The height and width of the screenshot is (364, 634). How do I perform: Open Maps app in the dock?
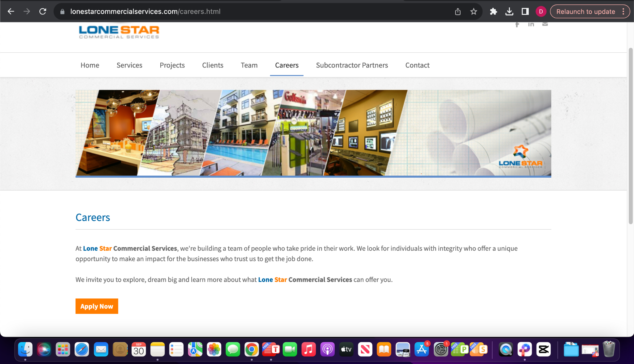[195, 349]
